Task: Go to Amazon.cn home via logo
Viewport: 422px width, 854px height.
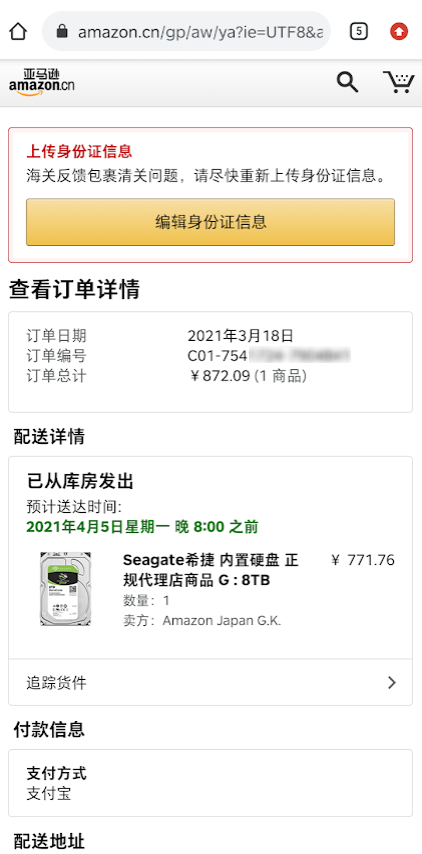Action: coord(42,82)
